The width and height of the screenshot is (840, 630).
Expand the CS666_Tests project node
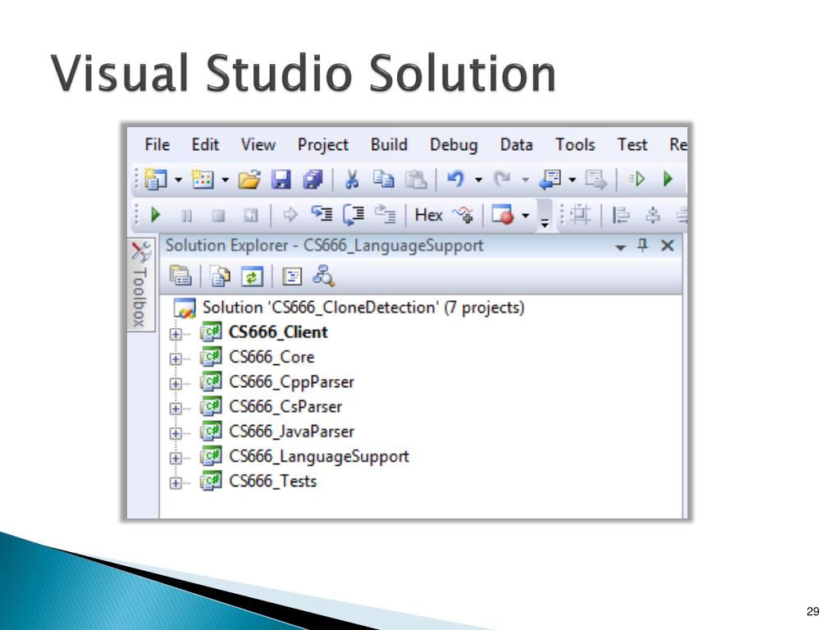point(176,482)
